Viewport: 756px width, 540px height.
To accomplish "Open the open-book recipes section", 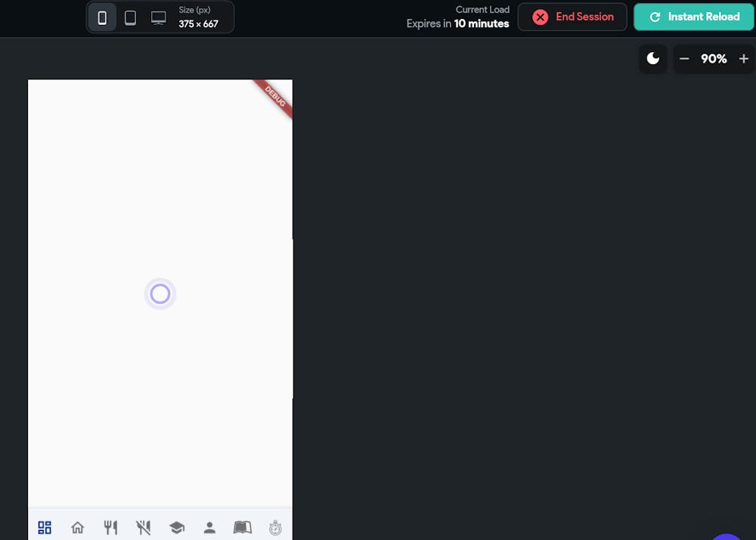I will pyautogui.click(x=242, y=527).
